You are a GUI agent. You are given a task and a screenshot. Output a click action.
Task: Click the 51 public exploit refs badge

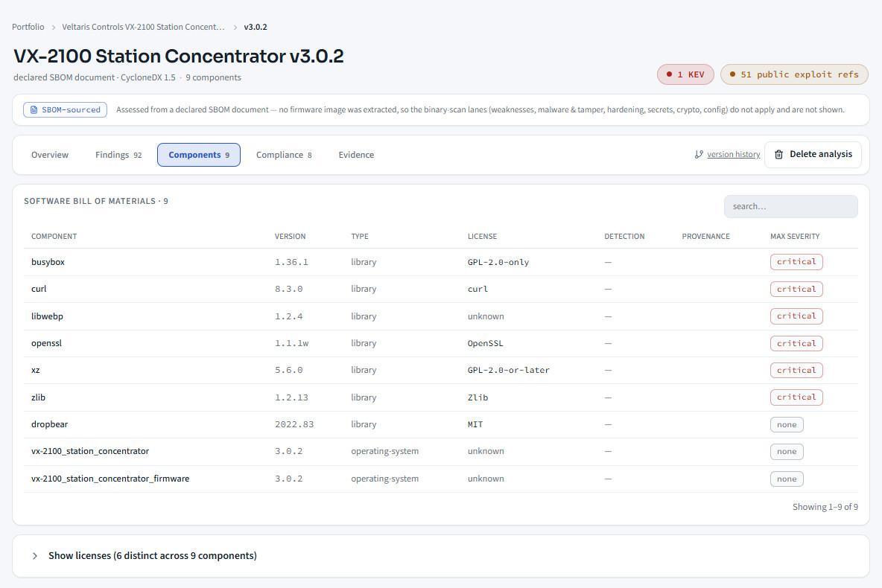pyautogui.click(x=794, y=74)
